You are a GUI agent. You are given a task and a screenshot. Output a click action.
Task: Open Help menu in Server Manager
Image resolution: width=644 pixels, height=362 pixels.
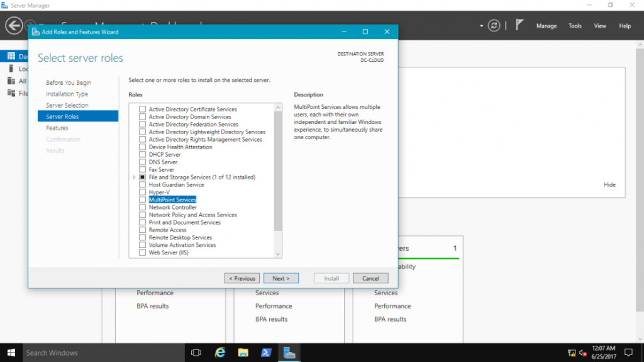coord(625,26)
